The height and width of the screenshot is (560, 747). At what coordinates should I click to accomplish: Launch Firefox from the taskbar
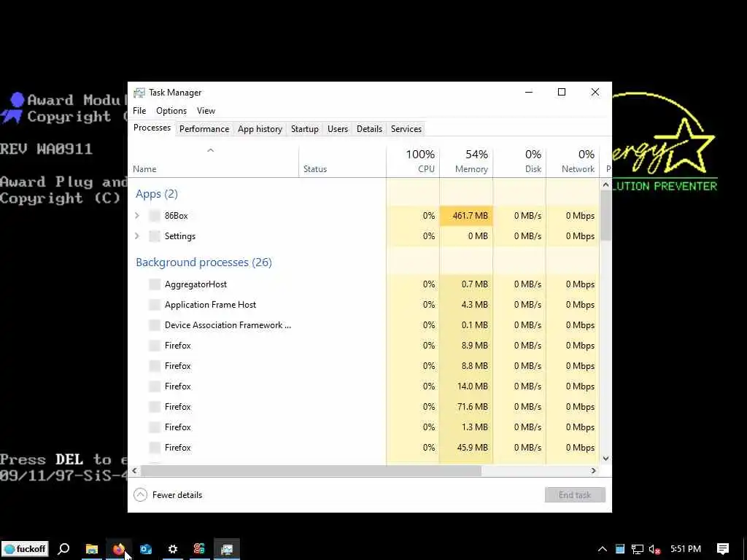coord(119,549)
